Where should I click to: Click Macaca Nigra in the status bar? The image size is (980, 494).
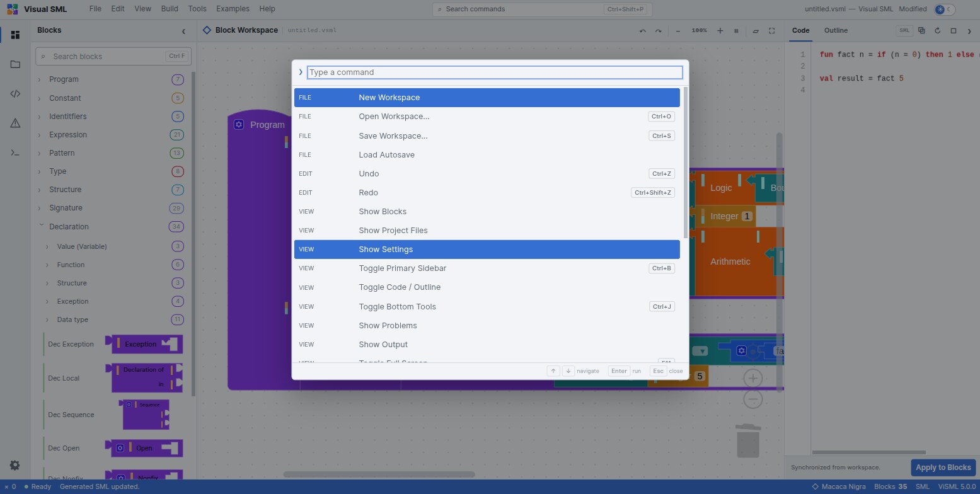tap(838, 486)
